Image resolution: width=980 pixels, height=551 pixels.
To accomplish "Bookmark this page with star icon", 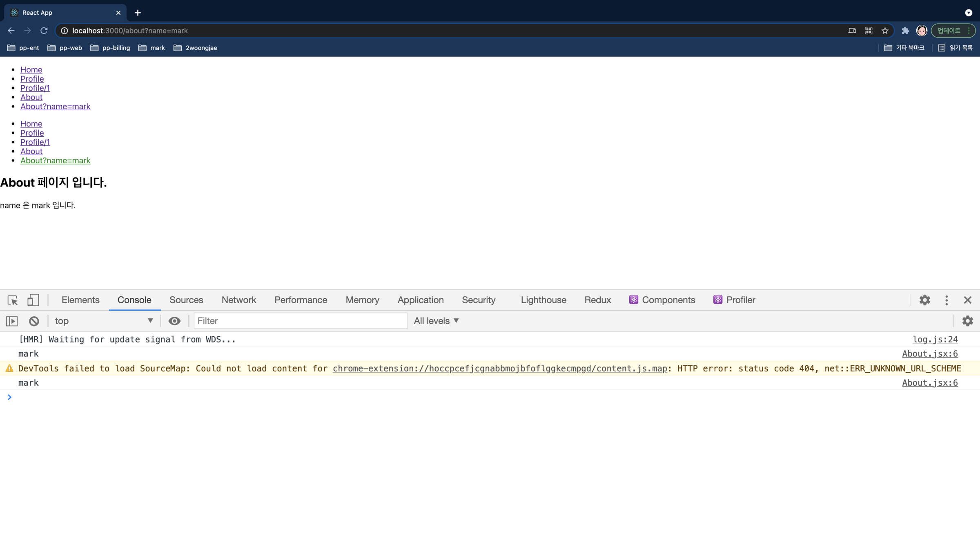I will [x=885, y=31].
